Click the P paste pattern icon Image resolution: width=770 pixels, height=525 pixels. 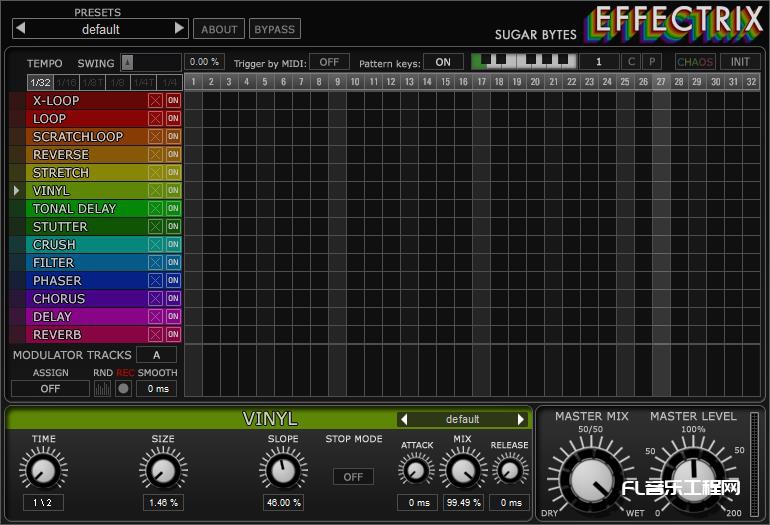pos(652,62)
